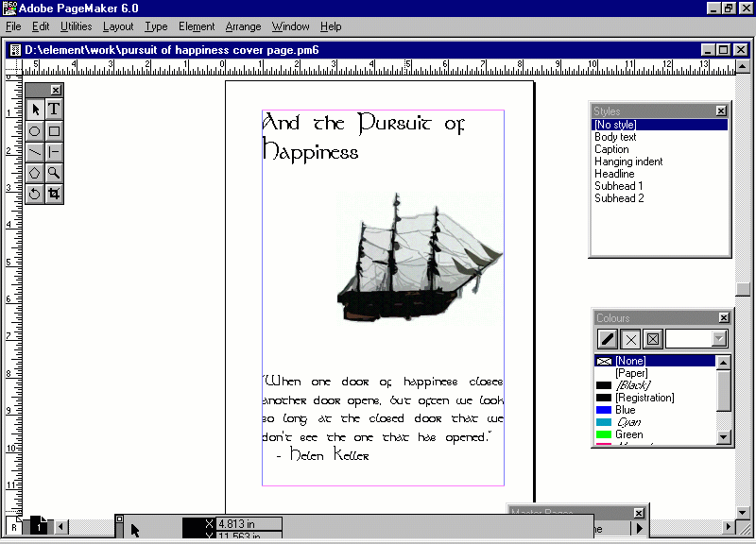Apply the Hanging indent style
756x544 pixels.
point(628,161)
